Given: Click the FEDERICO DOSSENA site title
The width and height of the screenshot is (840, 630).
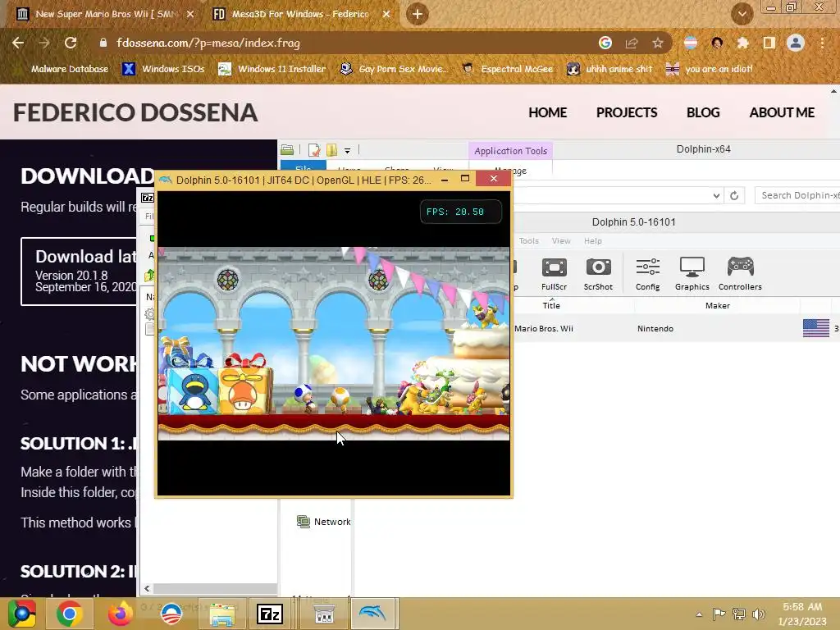Looking at the screenshot, I should [x=135, y=112].
